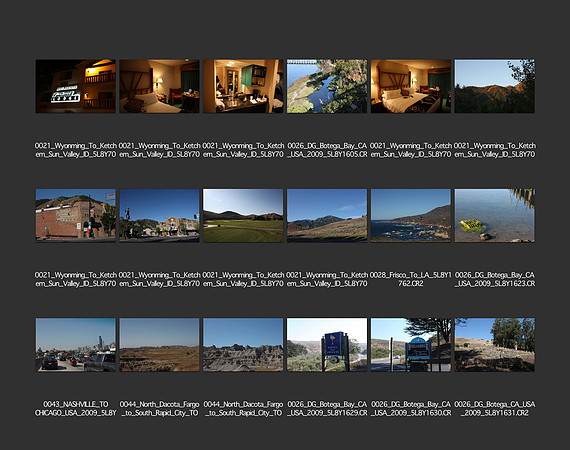The image size is (570, 450).
Task: Select the bright hotel room white bed thumbnail
Action: coord(411,86)
